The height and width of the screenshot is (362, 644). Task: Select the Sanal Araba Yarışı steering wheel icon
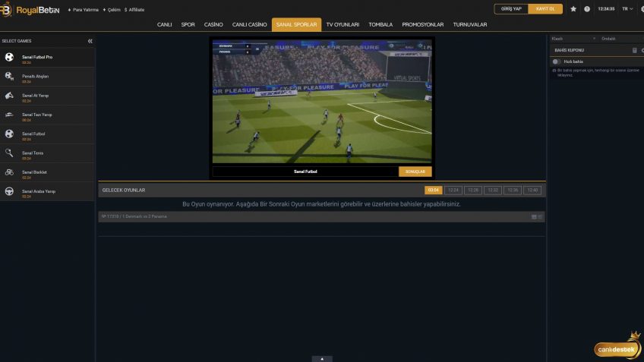tap(9, 191)
